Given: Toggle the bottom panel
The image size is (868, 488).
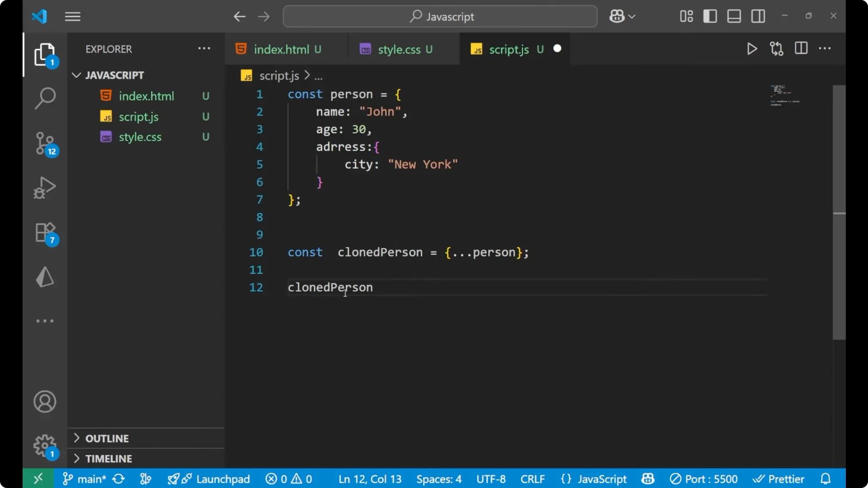Looking at the screenshot, I should [x=734, y=16].
